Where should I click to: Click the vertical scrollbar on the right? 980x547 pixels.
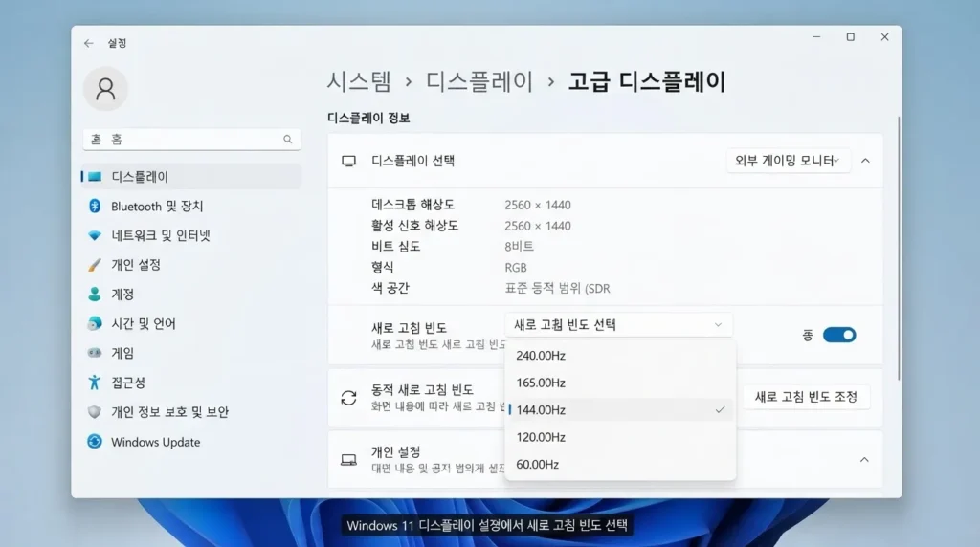[x=899, y=248]
